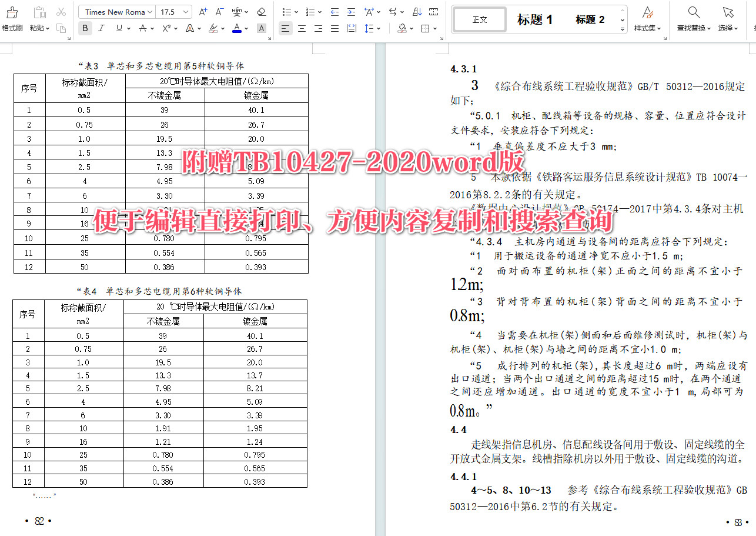Toggle show paragraph marks icon
Screen dimensions: 756x536
[434, 12]
